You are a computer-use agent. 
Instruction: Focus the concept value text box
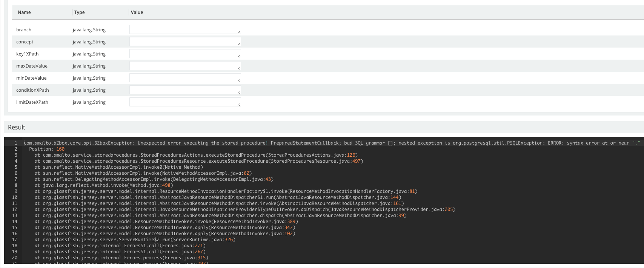(185, 42)
